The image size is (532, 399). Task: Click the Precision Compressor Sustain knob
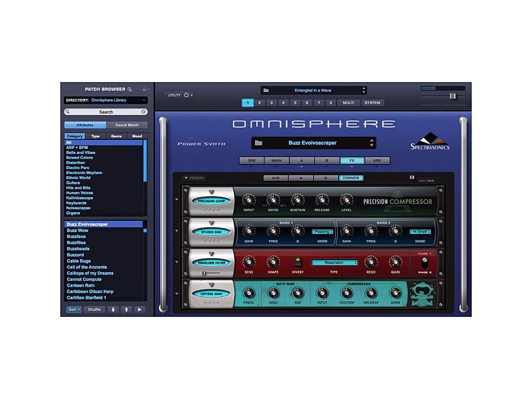coord(298,200)
